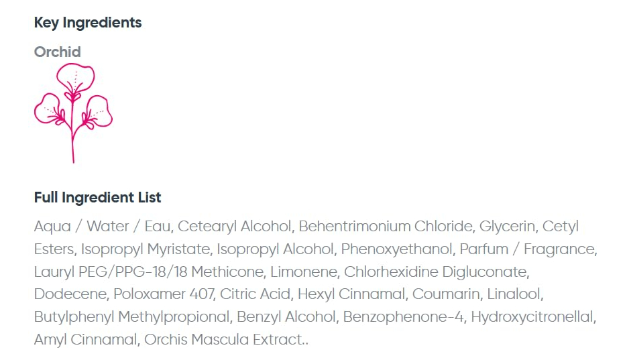Viewport: 625px width, 364px height.
Task: Click the Coumarin ingredient
Action: (445, 294)
